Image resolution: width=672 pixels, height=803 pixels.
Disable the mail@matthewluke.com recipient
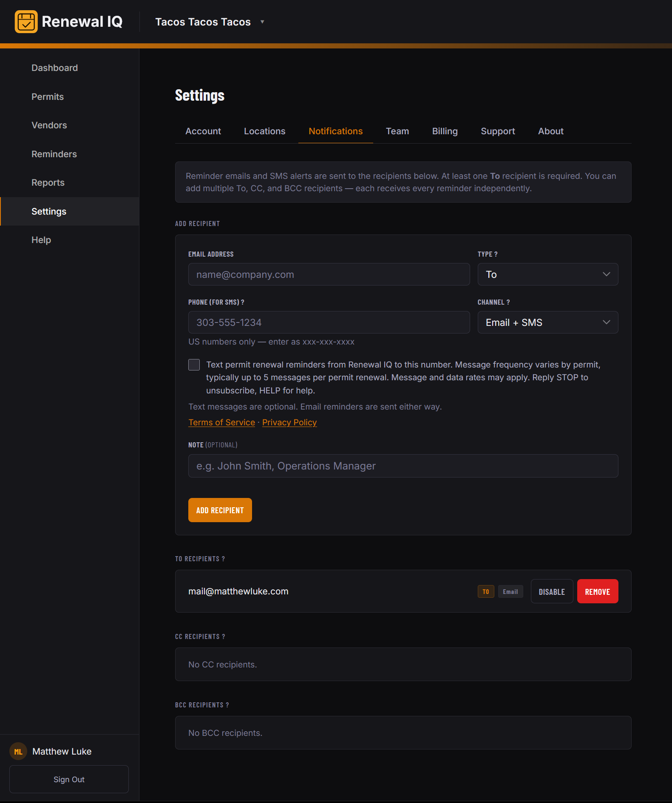[552, 591]
